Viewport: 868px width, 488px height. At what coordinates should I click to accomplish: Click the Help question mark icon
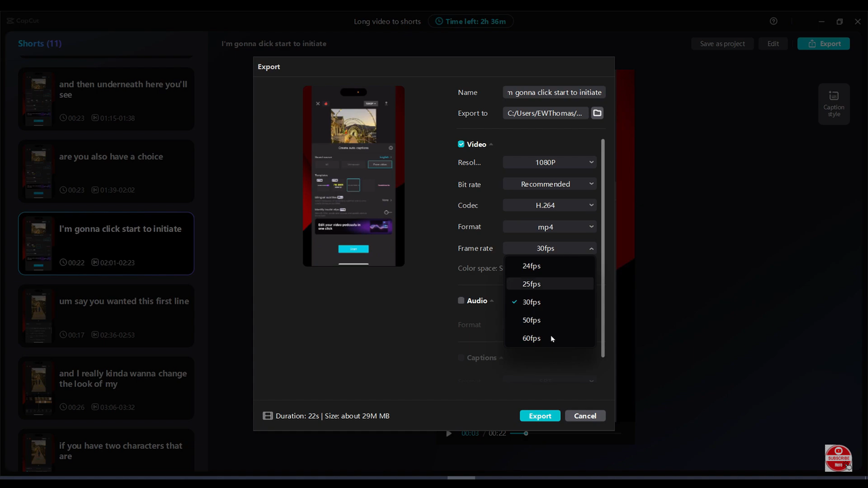(773, 21)
